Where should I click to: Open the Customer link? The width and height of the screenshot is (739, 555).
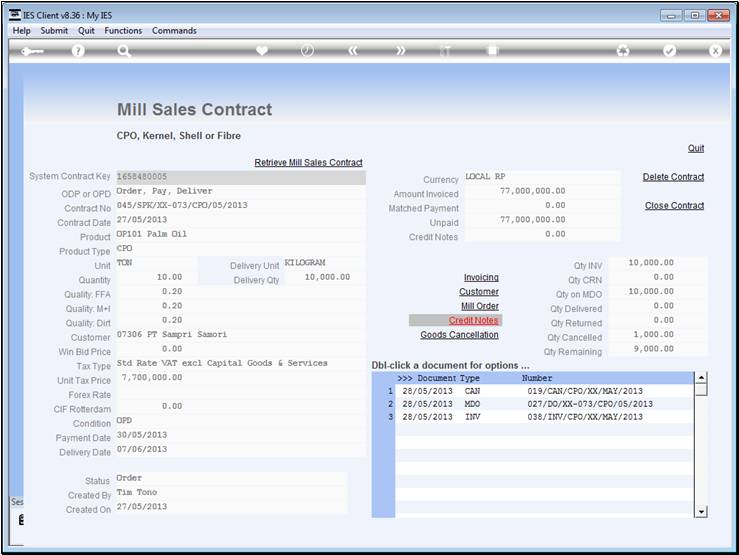click(479, 292)
